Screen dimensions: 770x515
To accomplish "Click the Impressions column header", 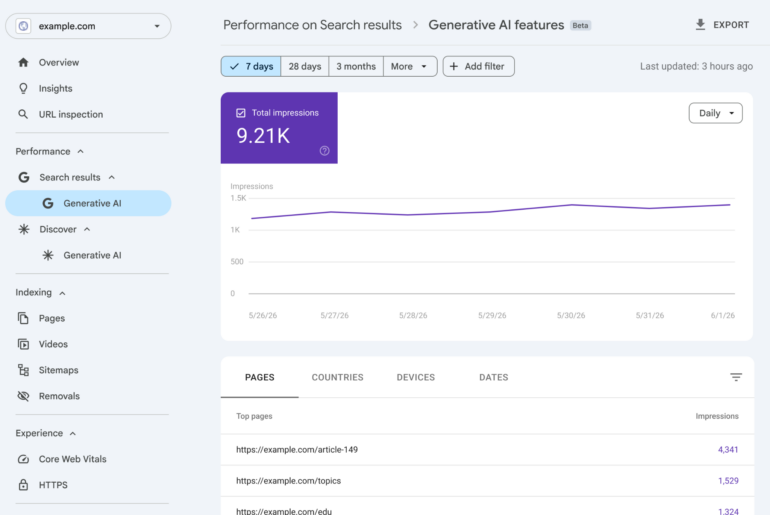I will pos(716,416).
